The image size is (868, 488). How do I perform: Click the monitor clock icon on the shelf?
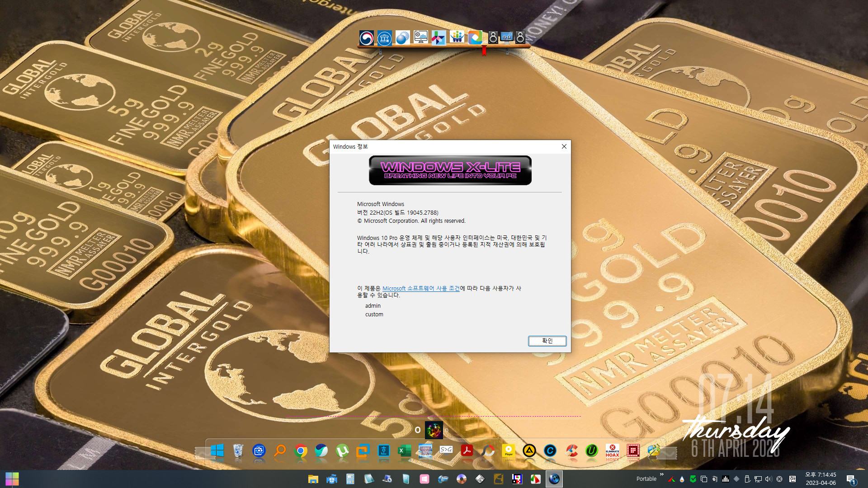[x=507, y=38]
